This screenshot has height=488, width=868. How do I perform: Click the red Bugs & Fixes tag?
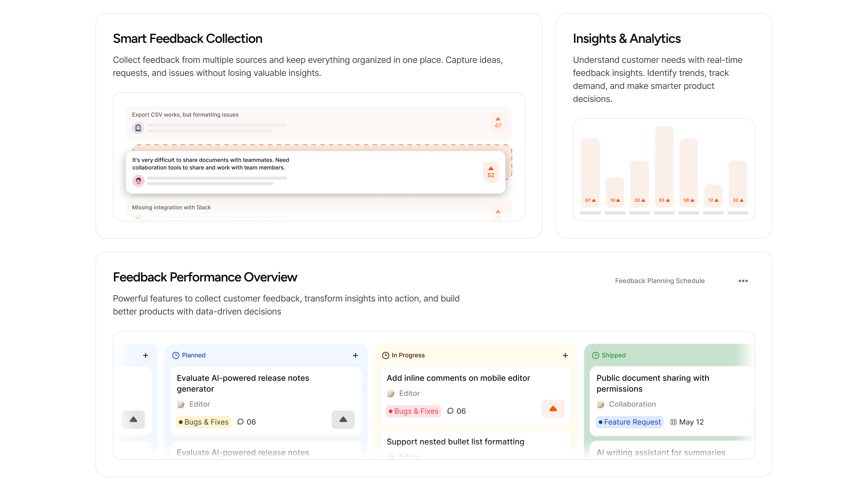click(x=413, y=411)
